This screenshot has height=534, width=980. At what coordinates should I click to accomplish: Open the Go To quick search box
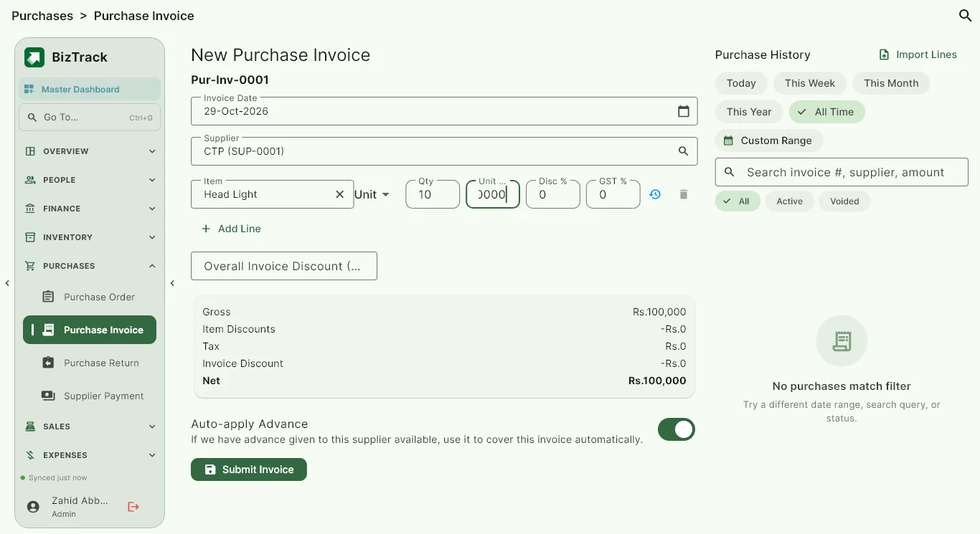(90, 118)
